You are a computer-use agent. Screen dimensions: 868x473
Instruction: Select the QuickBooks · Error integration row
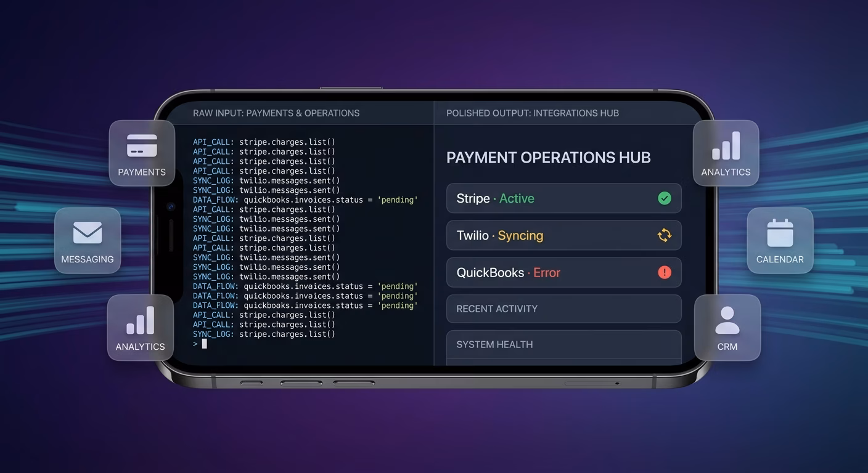coord(564,272)
